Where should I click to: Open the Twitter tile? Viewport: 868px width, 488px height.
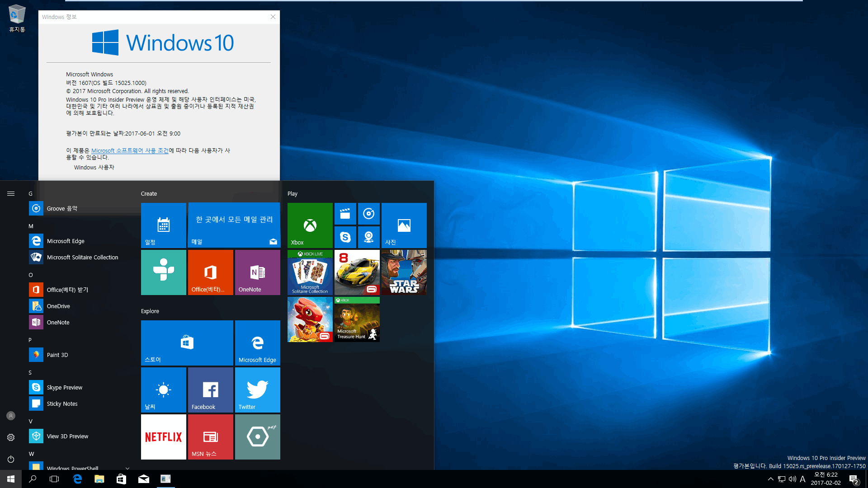pos(258,390)
